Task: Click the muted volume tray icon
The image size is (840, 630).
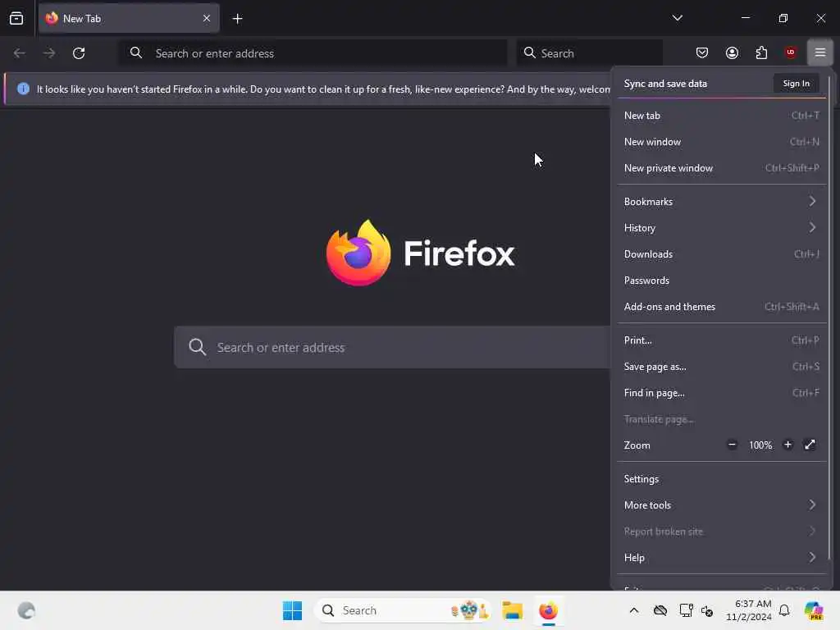Action: (x=706, y=610)
